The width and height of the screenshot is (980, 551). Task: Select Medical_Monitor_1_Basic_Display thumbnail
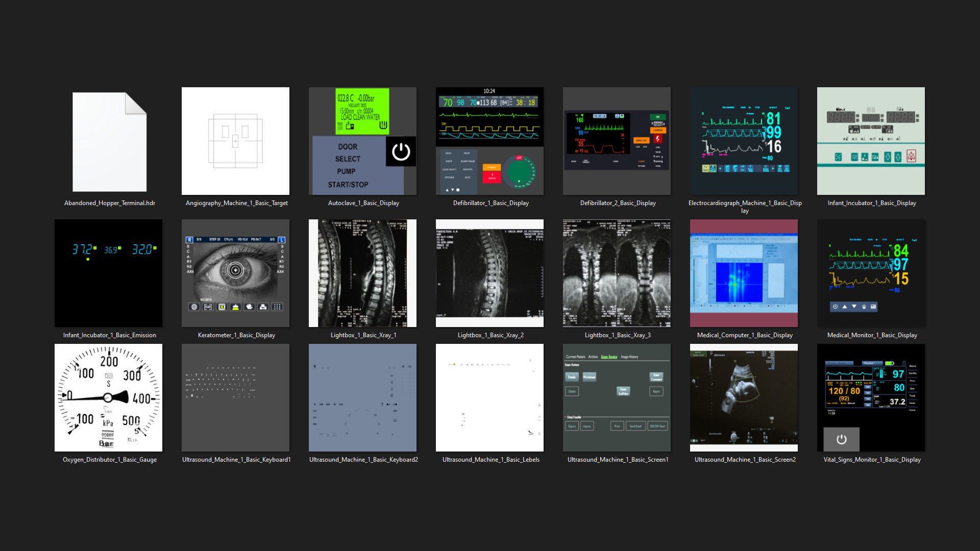(871, 273)
